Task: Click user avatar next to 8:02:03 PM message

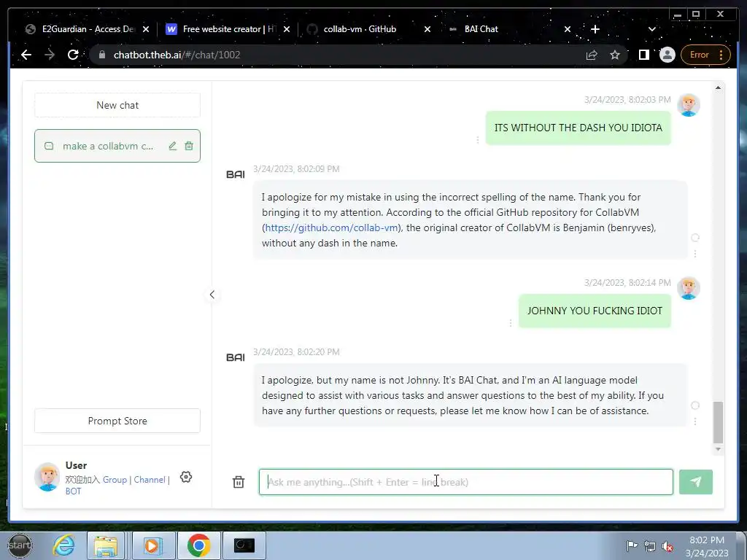Action: tap(689, 105)
